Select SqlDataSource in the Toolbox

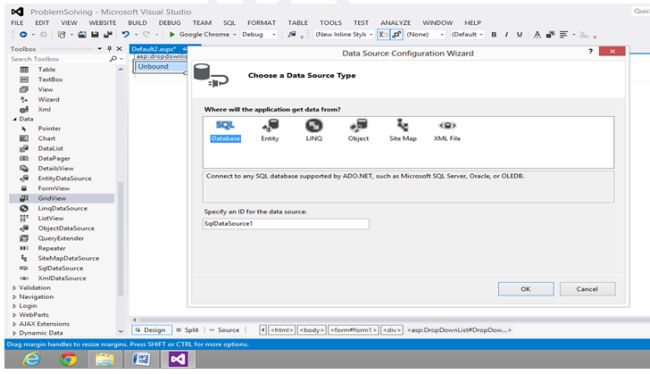(x=61, y=268)
